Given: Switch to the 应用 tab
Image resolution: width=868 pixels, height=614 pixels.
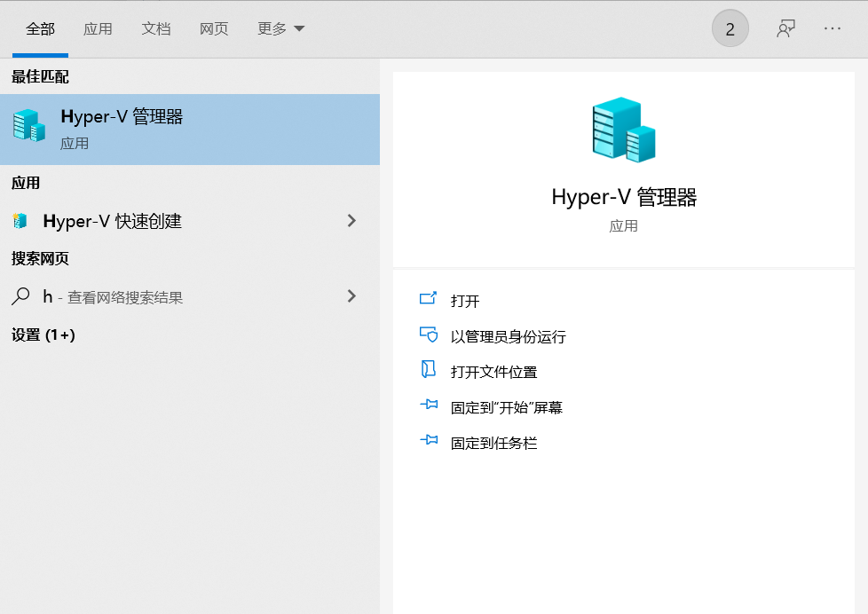Looking at the screenshot, I should pyautogui.click(x=98, y=28).
